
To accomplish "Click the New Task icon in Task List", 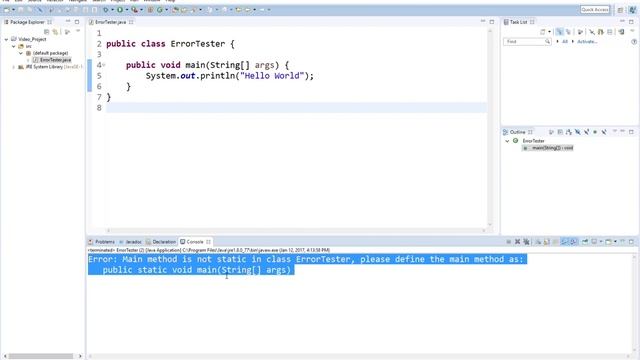I will click(x=542, y=32).
